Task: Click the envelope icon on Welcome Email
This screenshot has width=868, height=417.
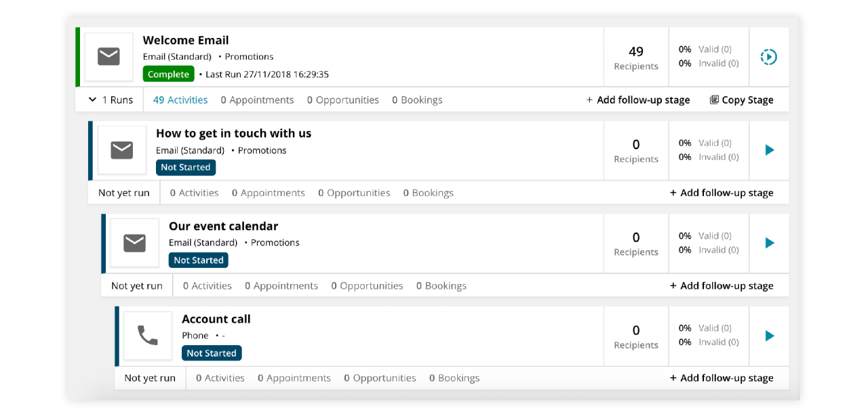Action: coord(108,57)
